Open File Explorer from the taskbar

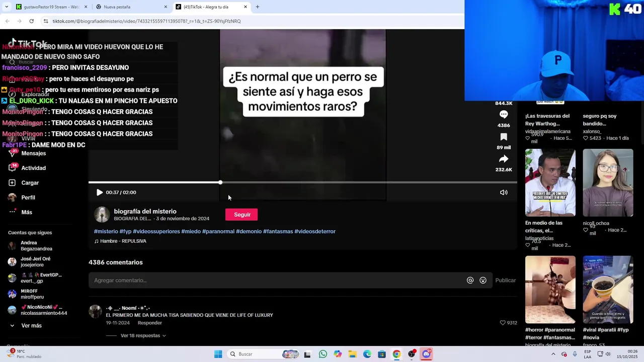pyautogui.click(x=352, y=354)
